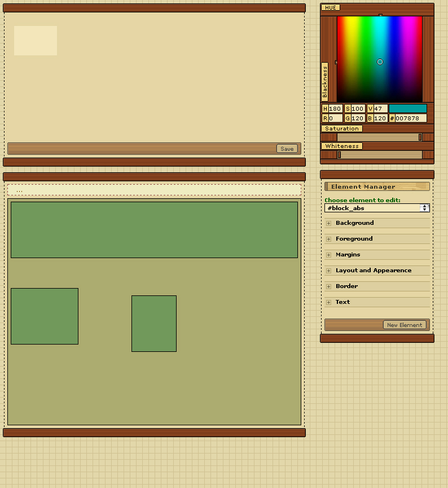The height and width of the screenshot is (488, 448).
Task: Click the circular picker in hue field
Action: coord(380,62)
